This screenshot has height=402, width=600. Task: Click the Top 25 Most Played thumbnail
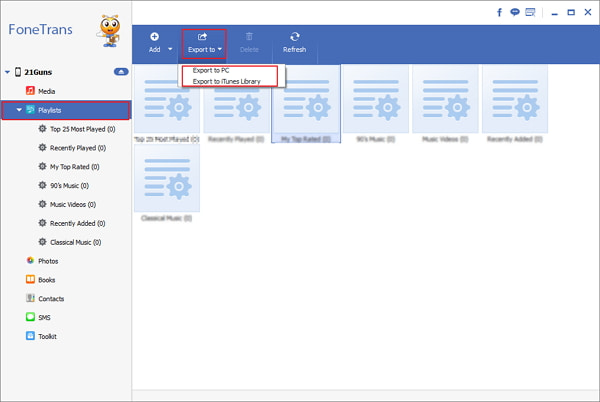tap(167, 99)
